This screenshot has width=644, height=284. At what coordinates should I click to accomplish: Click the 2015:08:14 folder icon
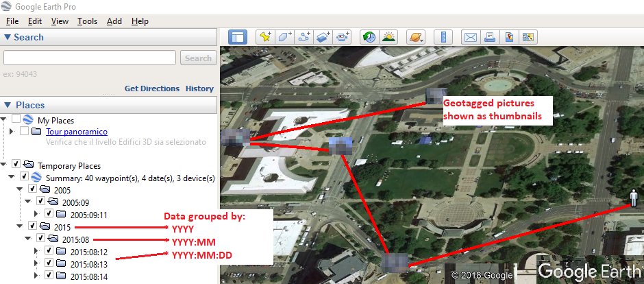click(x=61, y=276)
